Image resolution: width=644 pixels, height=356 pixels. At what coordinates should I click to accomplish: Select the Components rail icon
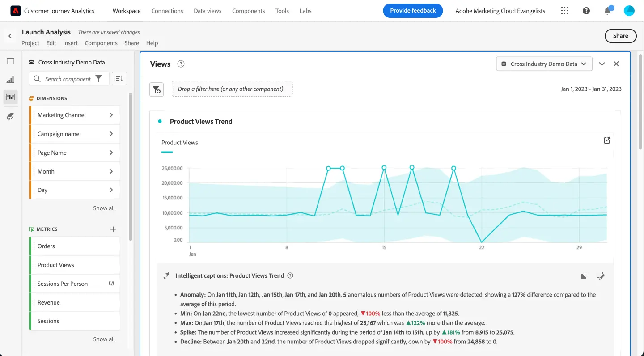pyautogui.click(x=10, y=97)
